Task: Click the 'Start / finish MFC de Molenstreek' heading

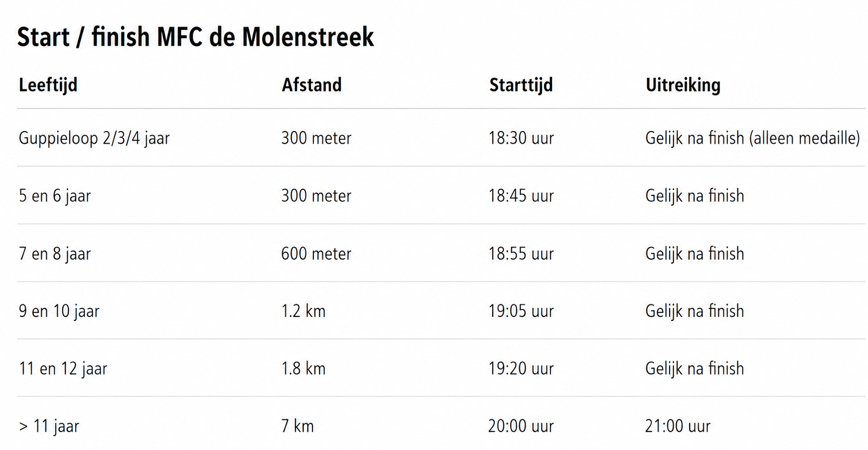Action: [195, 37]
